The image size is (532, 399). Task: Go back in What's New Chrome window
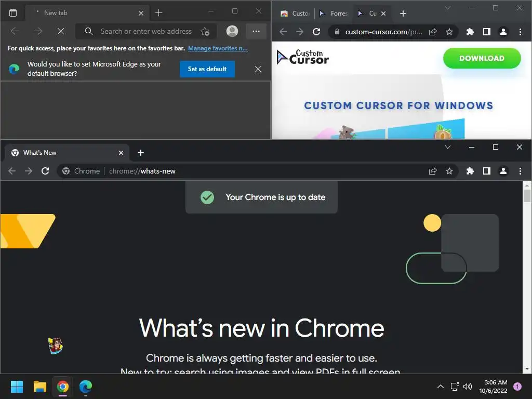point(12,171)
